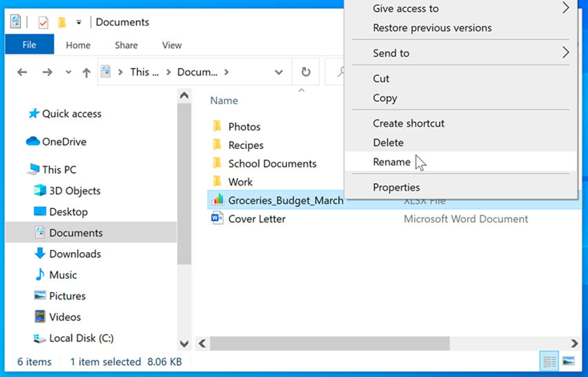Expand the address bar history dropdown
This screenshot has width=588, height=377.
(x=279, y=72)
